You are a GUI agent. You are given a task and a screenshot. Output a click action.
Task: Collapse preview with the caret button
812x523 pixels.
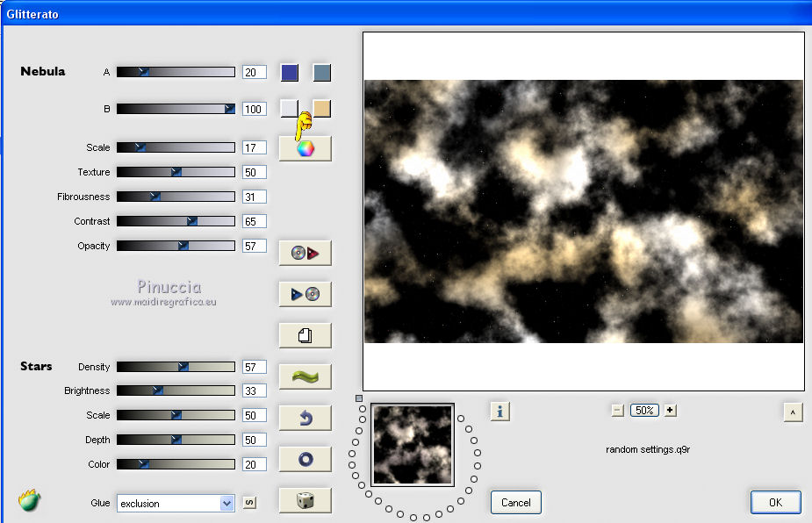[793, 412]
